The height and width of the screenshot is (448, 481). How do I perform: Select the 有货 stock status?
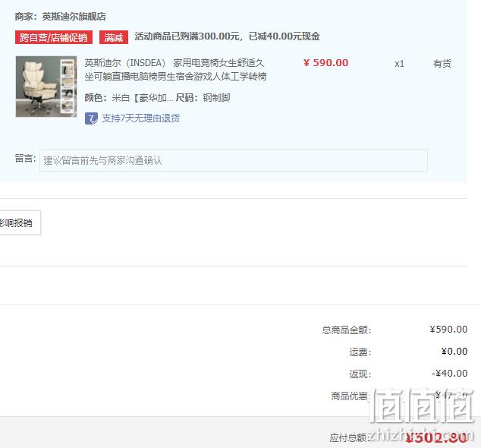click(442, 64)
